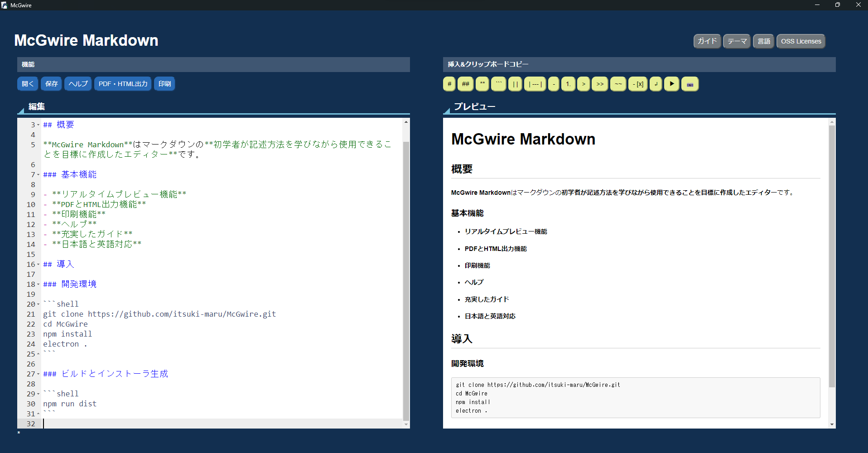This screenshot has width=868, height=453.
Task: View the OSS Licenses
Action: pyautogui.click(x=800, y=41)
